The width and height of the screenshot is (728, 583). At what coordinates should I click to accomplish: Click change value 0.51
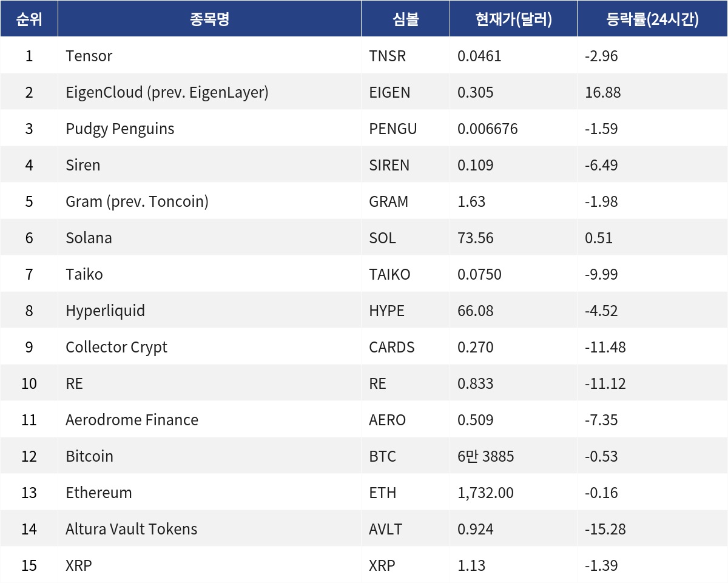coord(599,238)
